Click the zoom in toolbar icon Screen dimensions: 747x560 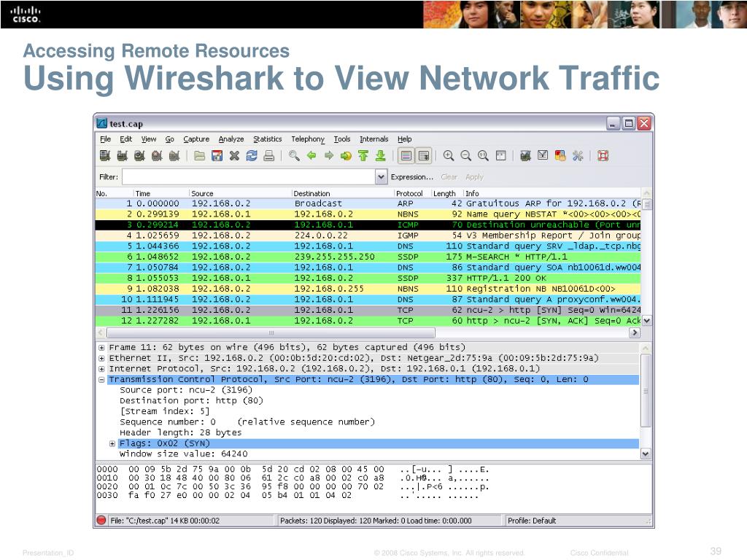click(449, 156)
